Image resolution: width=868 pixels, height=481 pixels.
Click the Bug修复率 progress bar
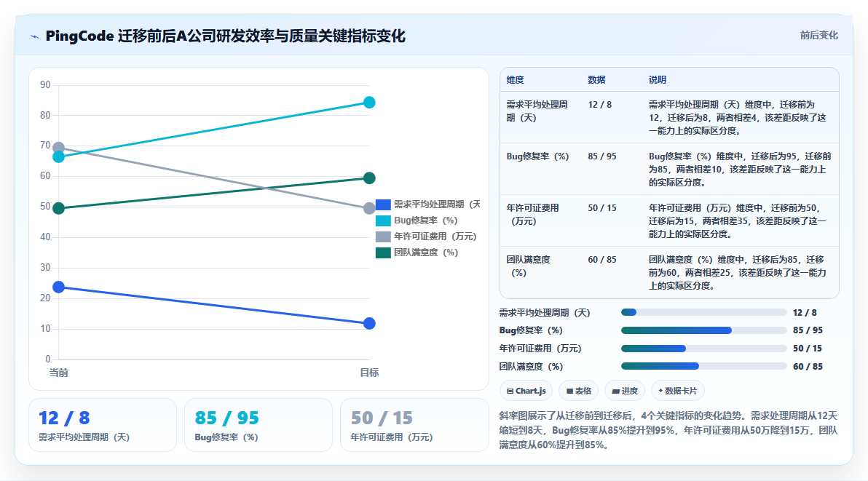click(x=703, y=330)
